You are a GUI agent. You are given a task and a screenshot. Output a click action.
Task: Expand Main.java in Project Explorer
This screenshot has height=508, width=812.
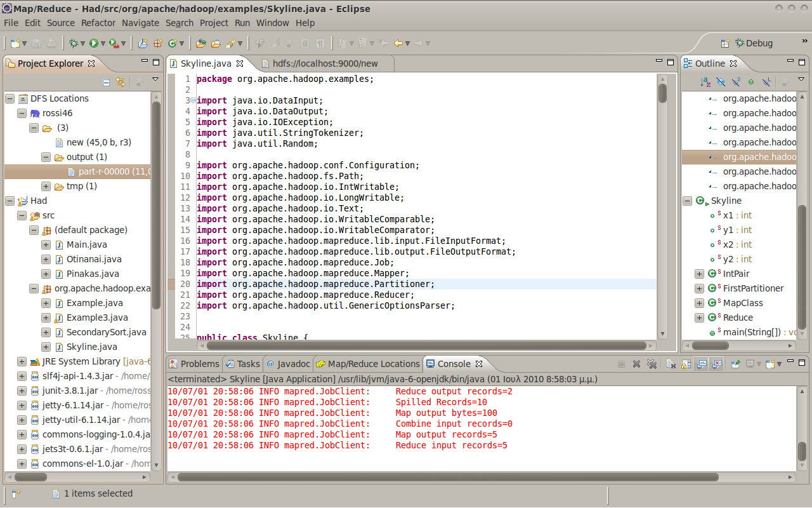(46, 244)
